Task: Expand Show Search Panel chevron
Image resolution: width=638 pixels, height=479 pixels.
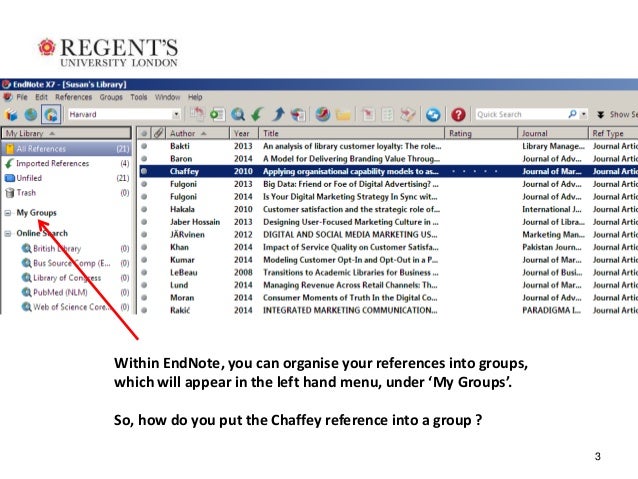Action: point(600,115)
